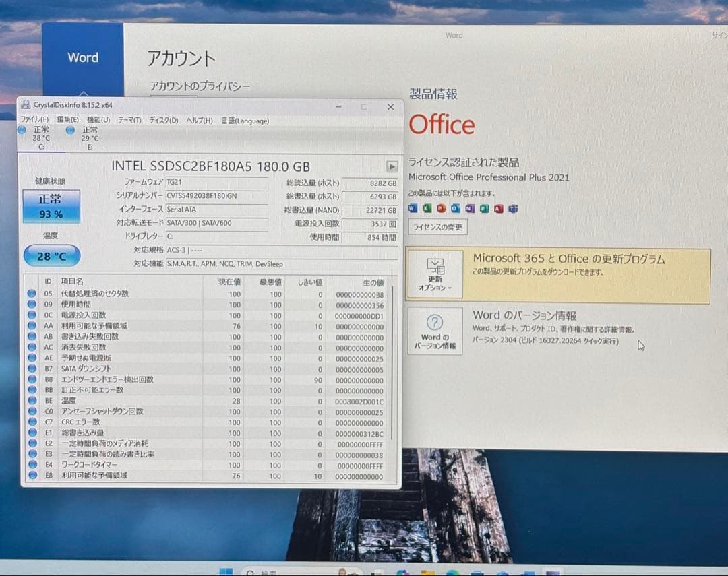The image size is (728, 576).
Task: Click the status icon of row AB 書き込み失敗回数
Action: pos(32,336)
